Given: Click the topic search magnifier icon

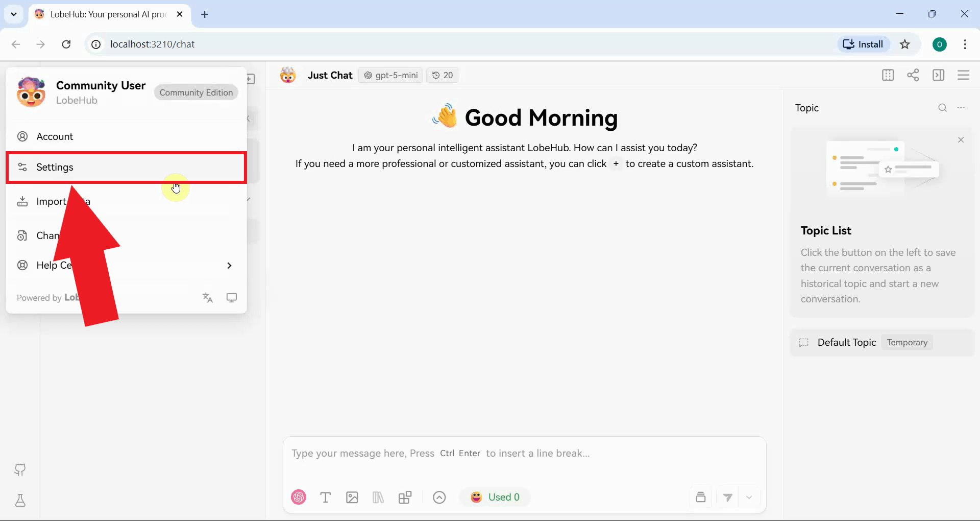Looking at the screenshot, I should click(943, 108).
